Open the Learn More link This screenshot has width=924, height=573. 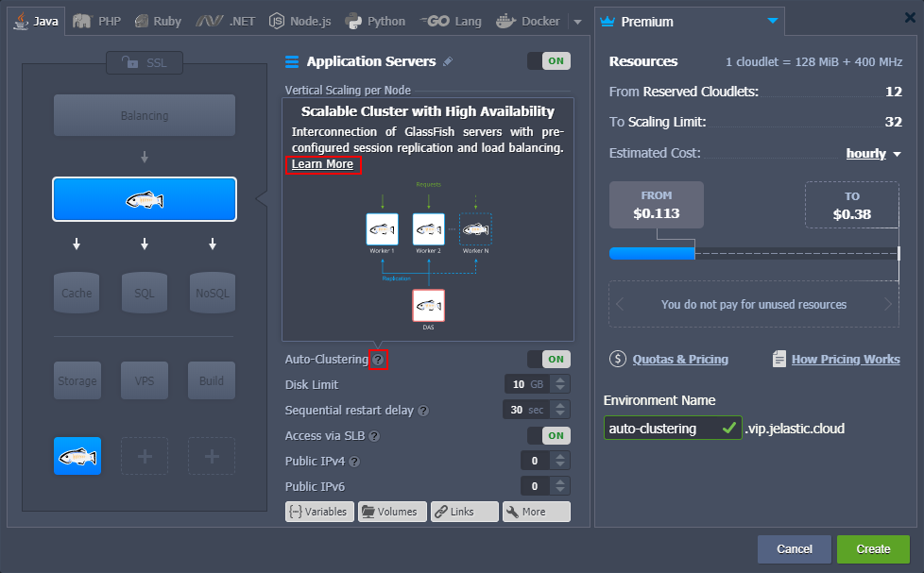tap(322, 164)
